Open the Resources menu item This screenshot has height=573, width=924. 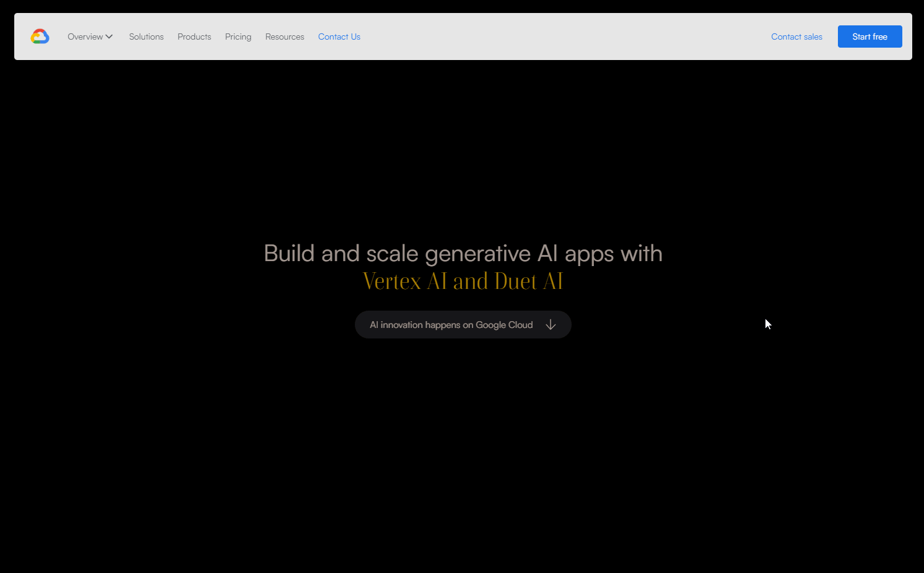[x=285, y=37]
